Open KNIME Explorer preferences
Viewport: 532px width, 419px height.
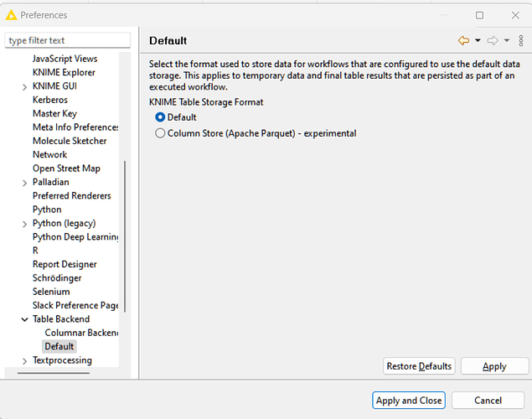[x=64, y=72]
